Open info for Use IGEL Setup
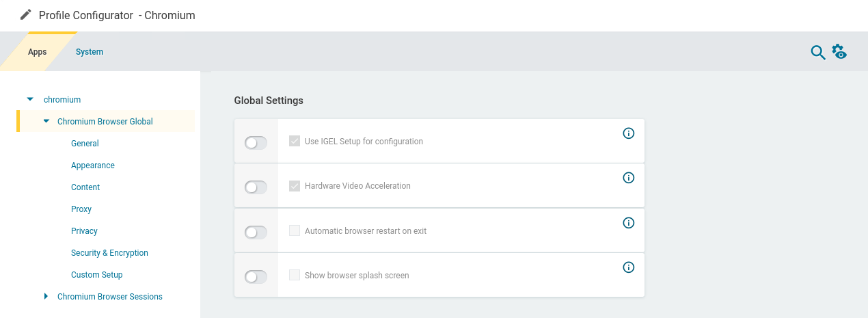The image size is (868, 318). pos(629,133)
